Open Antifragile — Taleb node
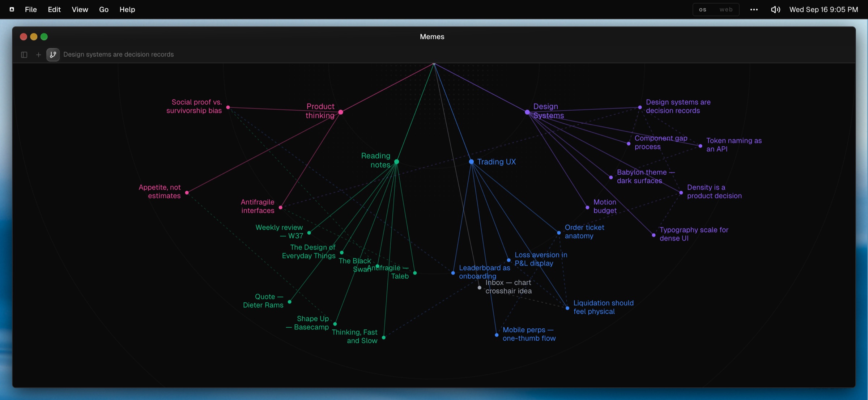Image resolution: width=868 pixels, height=400 pixels. tap(415, 273)
